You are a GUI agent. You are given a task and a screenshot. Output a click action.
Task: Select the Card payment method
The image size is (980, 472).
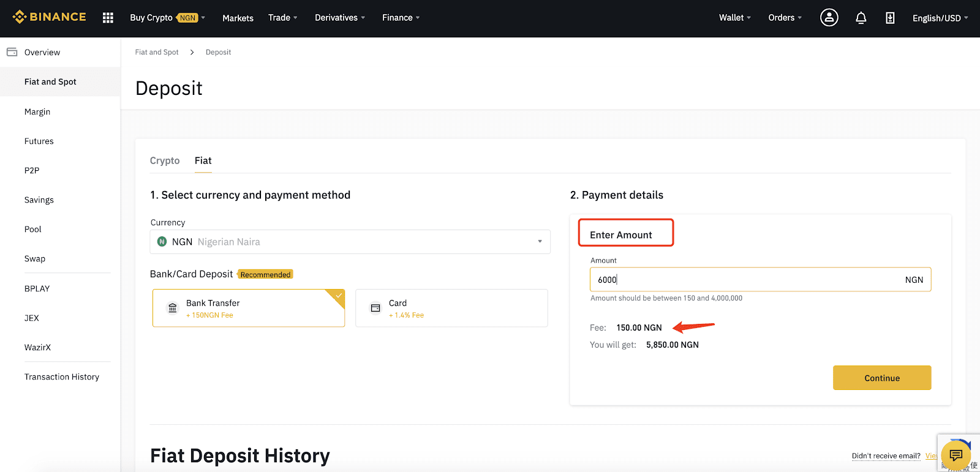(451, 308)
